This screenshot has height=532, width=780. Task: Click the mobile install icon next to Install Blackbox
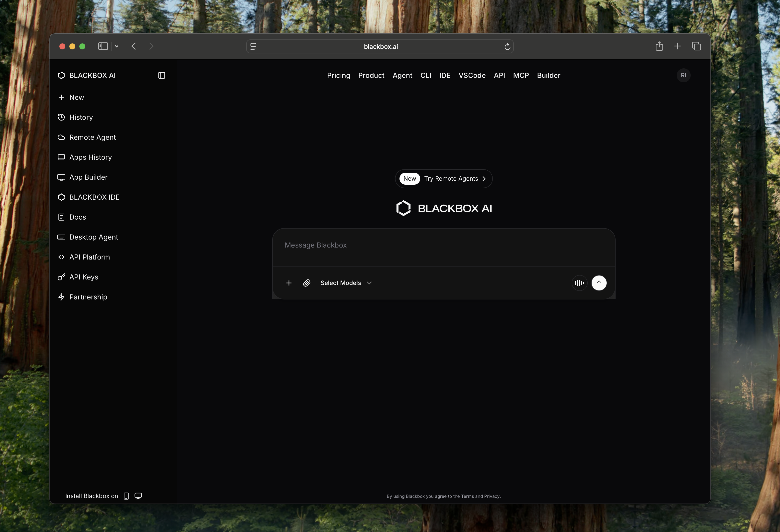[x=126, y=496]
